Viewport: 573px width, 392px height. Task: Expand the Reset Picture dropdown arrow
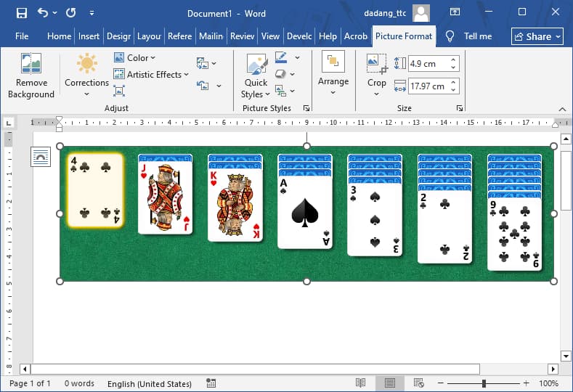tap(219, 86)
